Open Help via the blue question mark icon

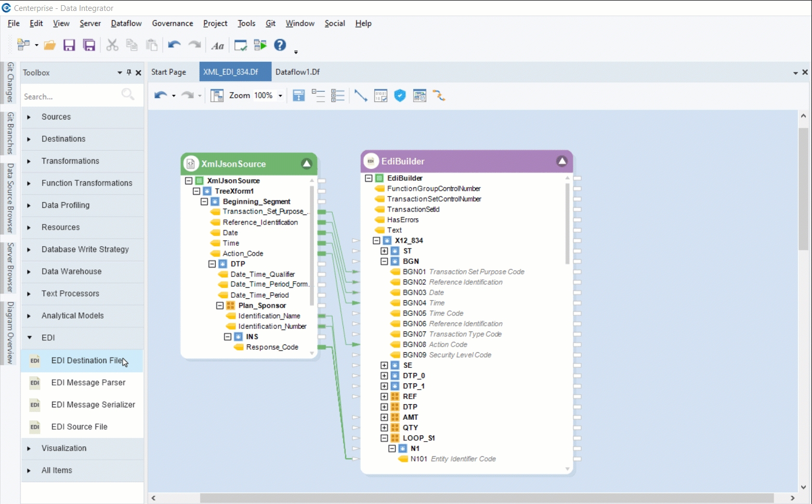tap(280, 45)
